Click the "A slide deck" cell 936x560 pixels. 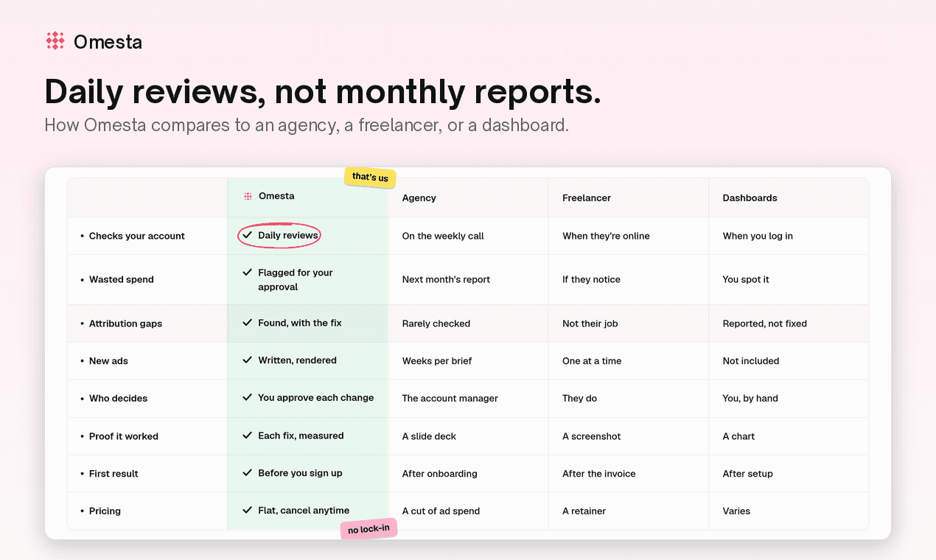tap(429, 436)
